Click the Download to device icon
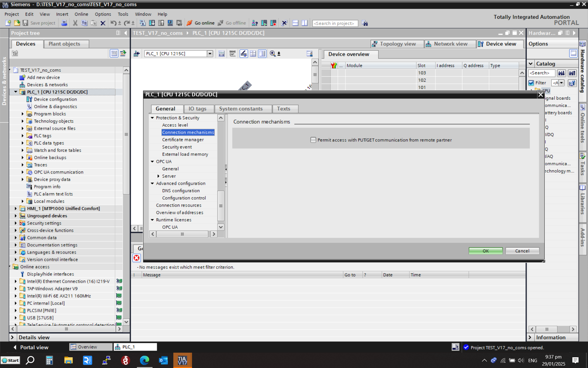The width and height of the screenshot is (588, 368). coord(152,23)
